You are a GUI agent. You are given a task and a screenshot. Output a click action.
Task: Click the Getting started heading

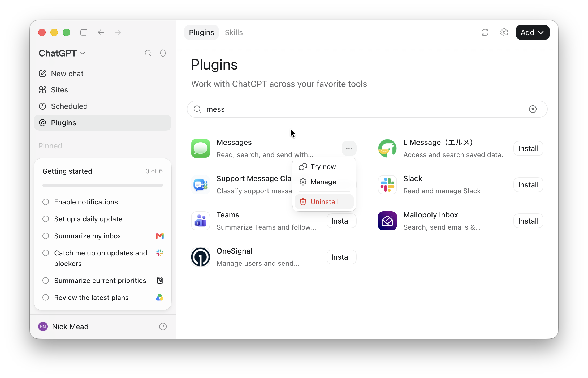pyautogui.click(x=67, y=171)
